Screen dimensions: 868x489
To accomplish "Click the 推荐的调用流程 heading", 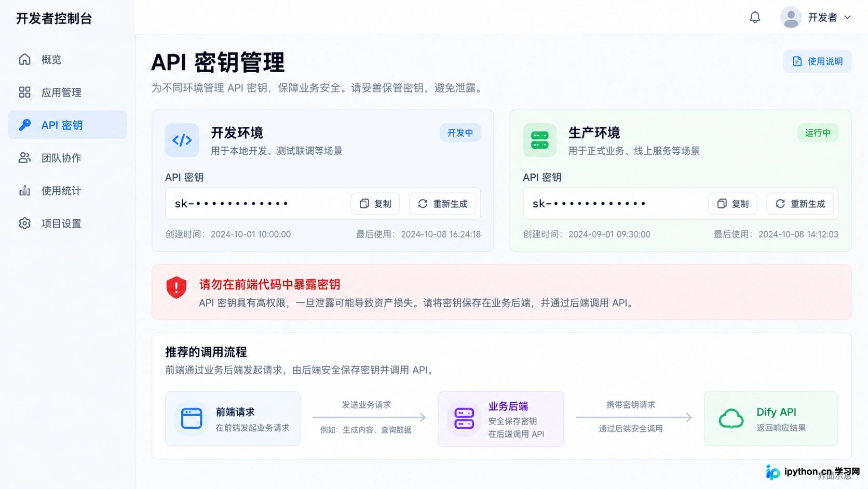I will click(x=206, y=352).
